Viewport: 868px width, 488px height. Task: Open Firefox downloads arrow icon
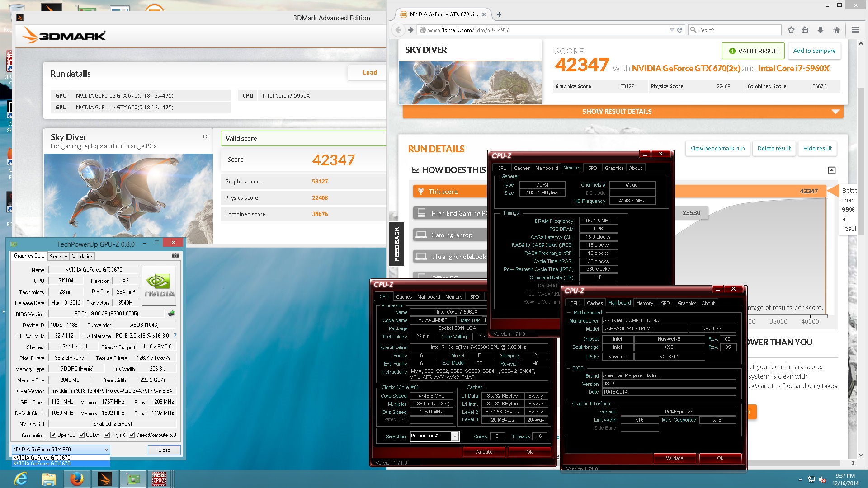point(820,30)
